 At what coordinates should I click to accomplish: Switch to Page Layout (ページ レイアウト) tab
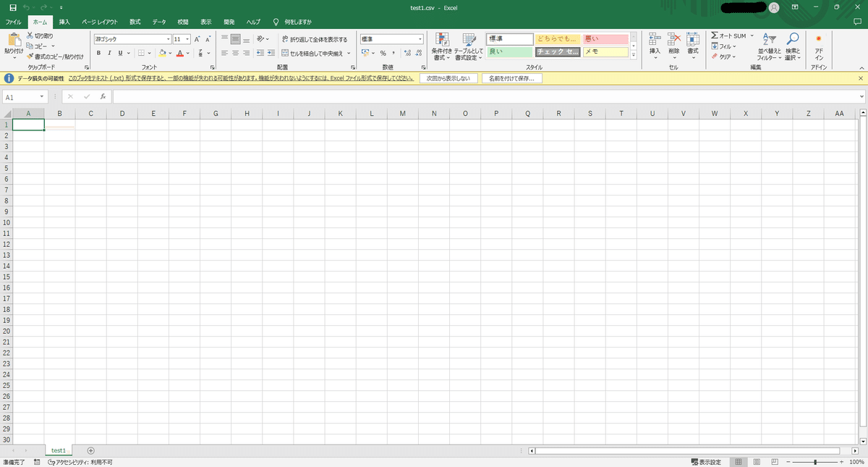[x=99, y=22]
